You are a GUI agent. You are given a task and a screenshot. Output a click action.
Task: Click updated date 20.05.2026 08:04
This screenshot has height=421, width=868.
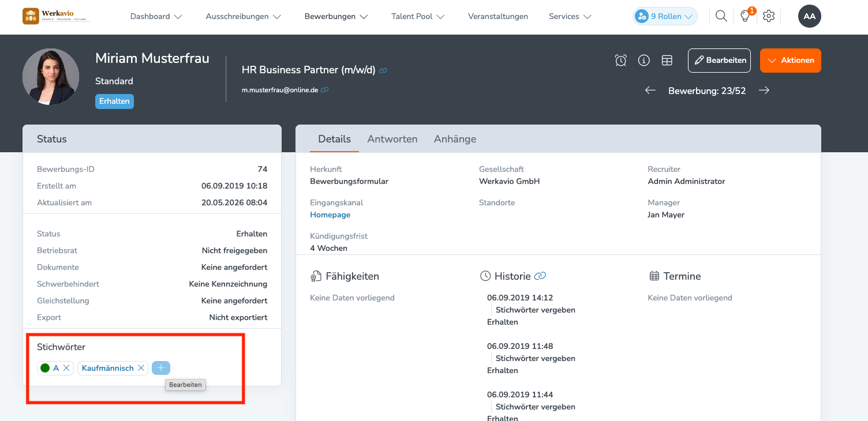[x=234, y=202]
